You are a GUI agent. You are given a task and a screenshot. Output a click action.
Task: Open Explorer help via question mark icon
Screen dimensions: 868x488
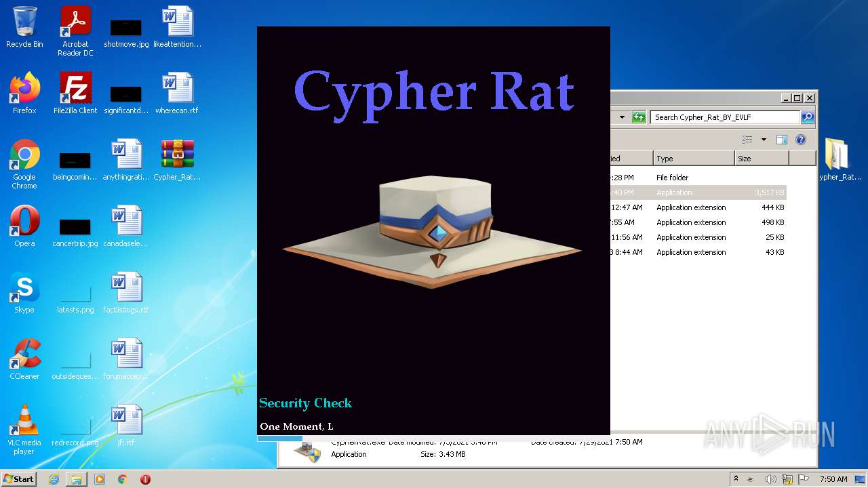[801, 140]
